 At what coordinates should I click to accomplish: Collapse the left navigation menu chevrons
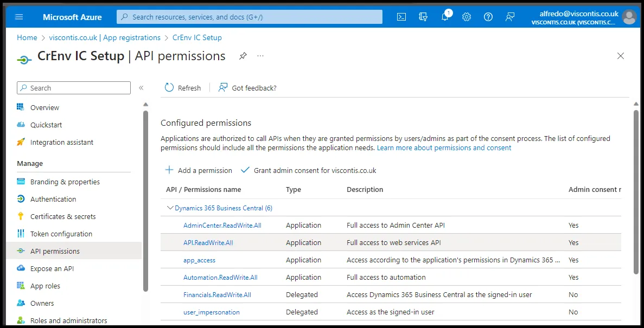(141, 88)
